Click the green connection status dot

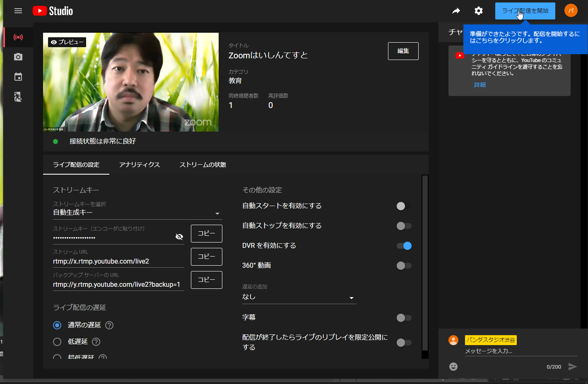pyautogui.click(x=55, y=142)
